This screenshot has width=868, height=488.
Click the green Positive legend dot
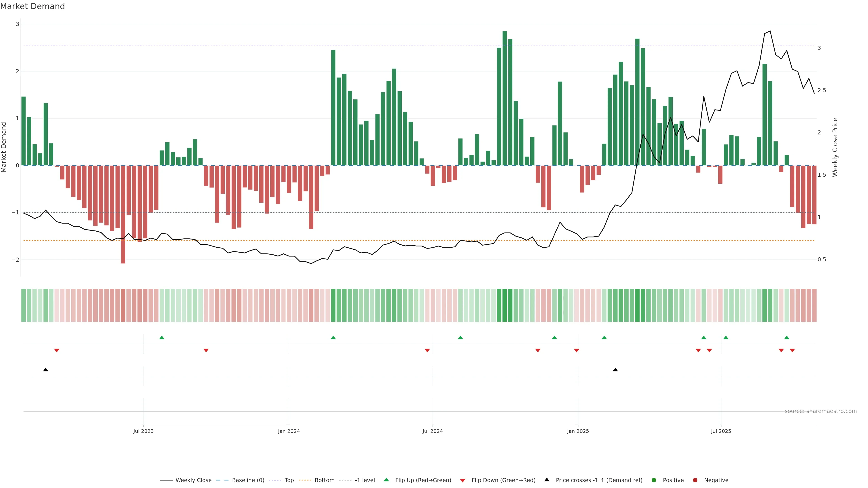pos(654,480)
